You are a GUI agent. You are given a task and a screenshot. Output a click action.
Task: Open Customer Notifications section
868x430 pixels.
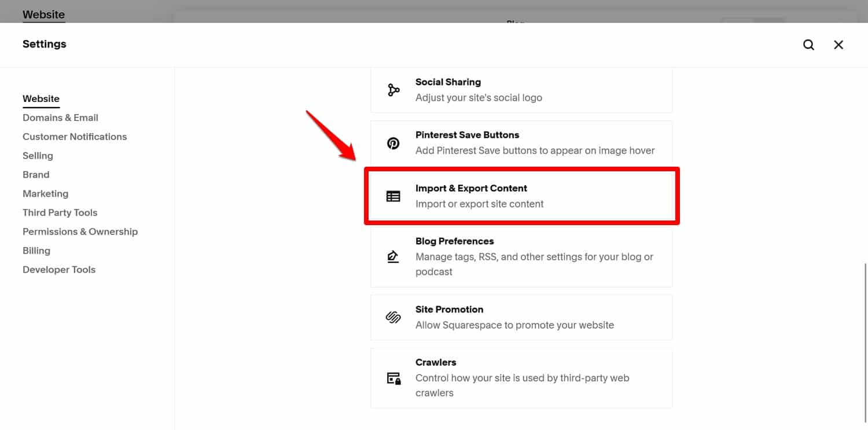75,137
